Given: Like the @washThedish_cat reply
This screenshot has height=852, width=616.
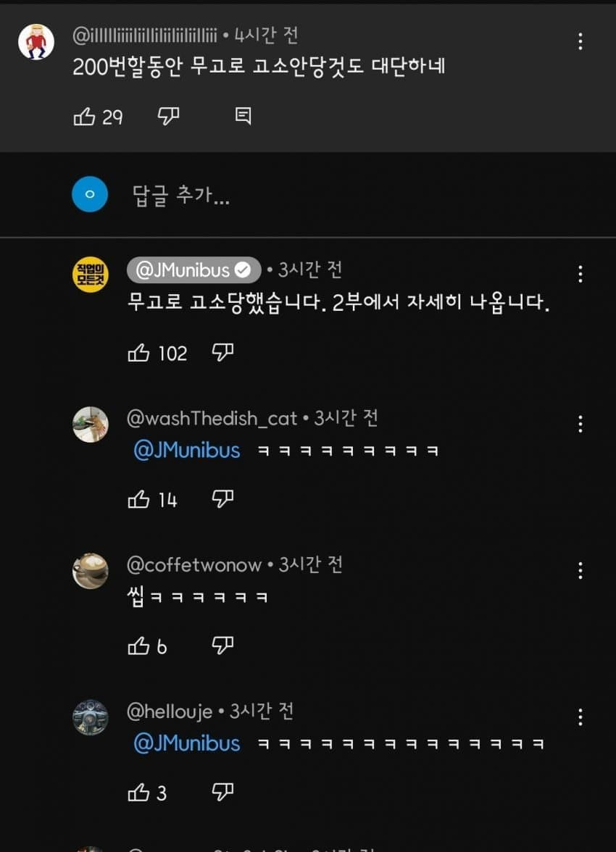Looking at the screenshot, I should tap(138, 499).
